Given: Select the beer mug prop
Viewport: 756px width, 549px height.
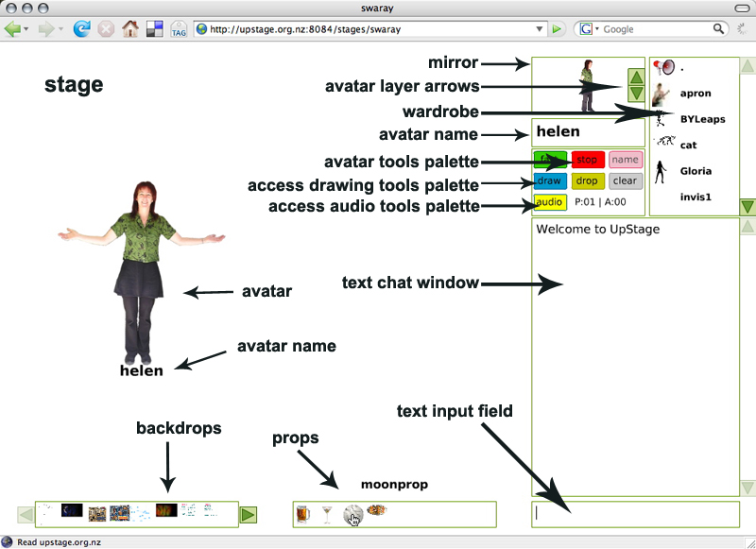Looking at the screenshot, I should pos(302,514).
